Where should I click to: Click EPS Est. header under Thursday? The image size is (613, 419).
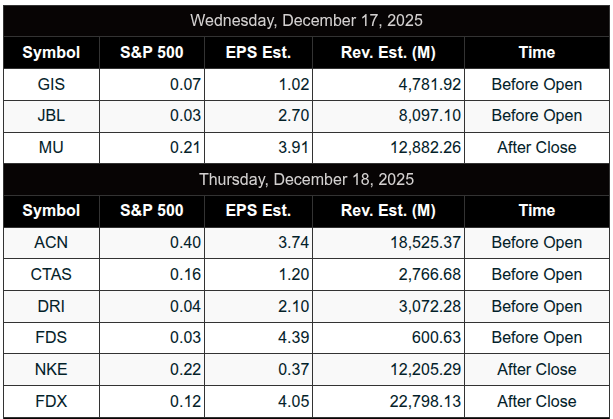pyautogui.click(x=258, y=210)
